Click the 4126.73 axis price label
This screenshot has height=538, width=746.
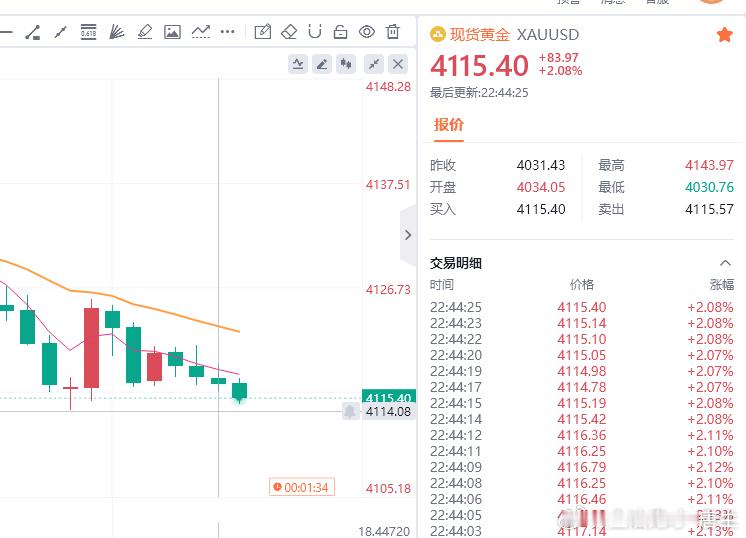(x=388, y=289)
